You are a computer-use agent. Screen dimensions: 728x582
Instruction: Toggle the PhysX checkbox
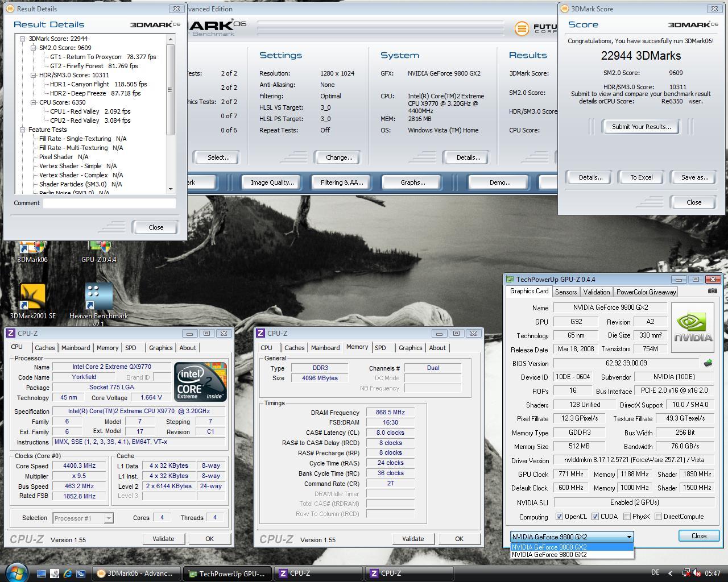(627, 517)
